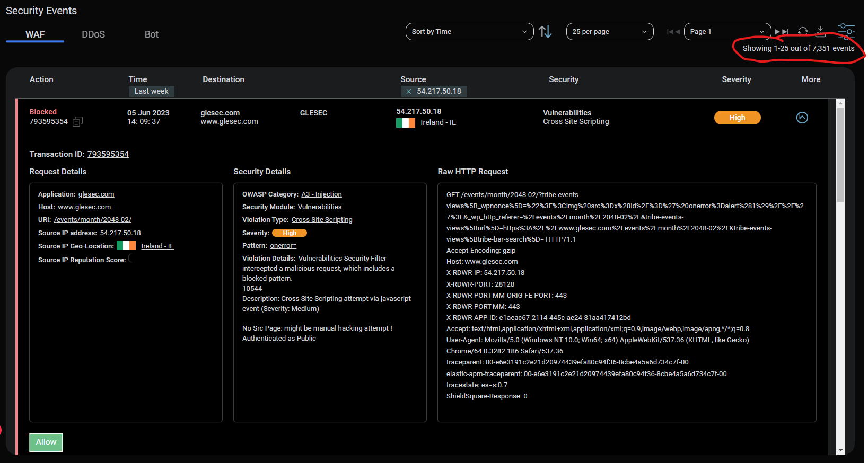
Task: Copy transaction ID 793595354 icon
Action: 77,122
